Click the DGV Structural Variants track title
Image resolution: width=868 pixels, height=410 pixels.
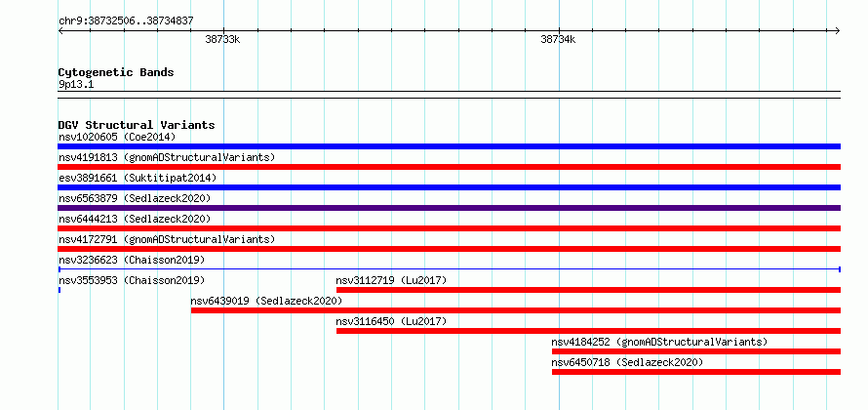tap(137, 125)
